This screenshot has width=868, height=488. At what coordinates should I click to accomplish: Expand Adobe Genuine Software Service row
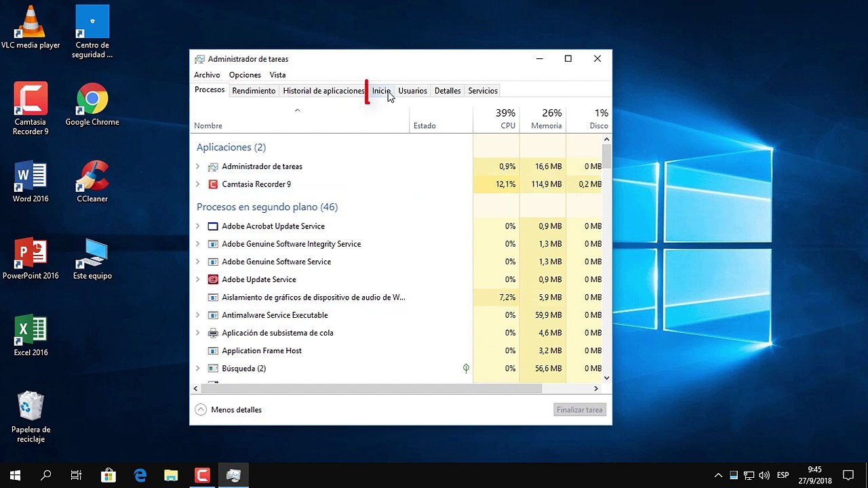coord(197,262)
